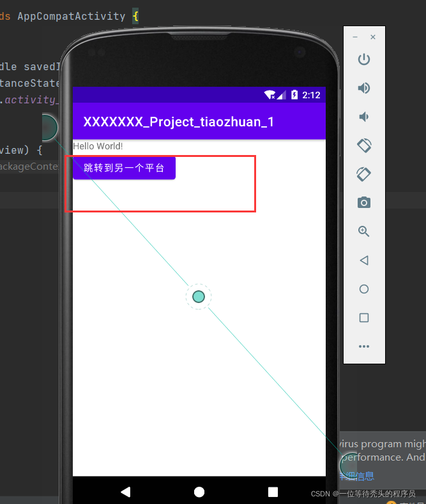Tap the battery icon in the phone status bar
Screen dimensions: 426x504
click(294, 94)
